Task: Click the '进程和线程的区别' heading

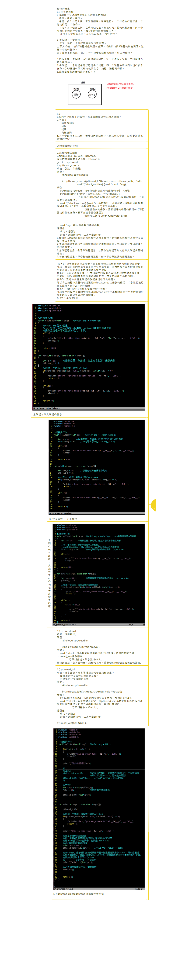Action: 67,146
